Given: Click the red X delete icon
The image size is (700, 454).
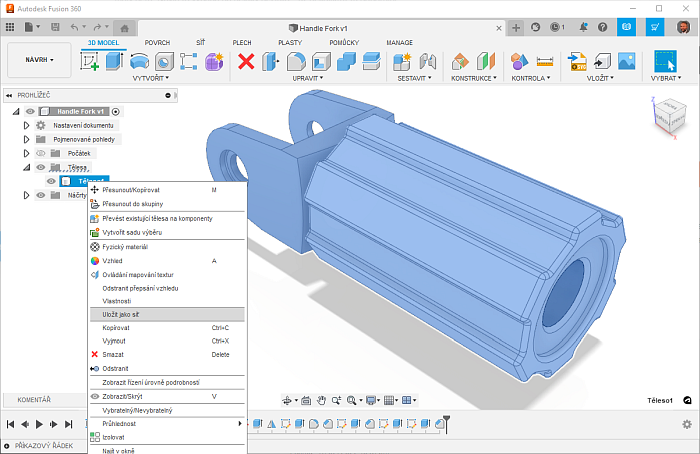Looking at the screenshot, I should [x=246, y=62].
